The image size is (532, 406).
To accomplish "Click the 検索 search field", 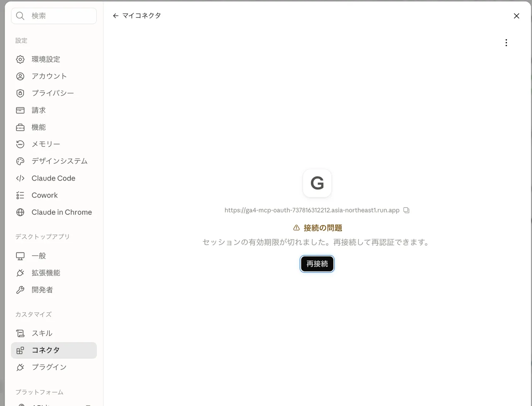I will tap(54, 16).
